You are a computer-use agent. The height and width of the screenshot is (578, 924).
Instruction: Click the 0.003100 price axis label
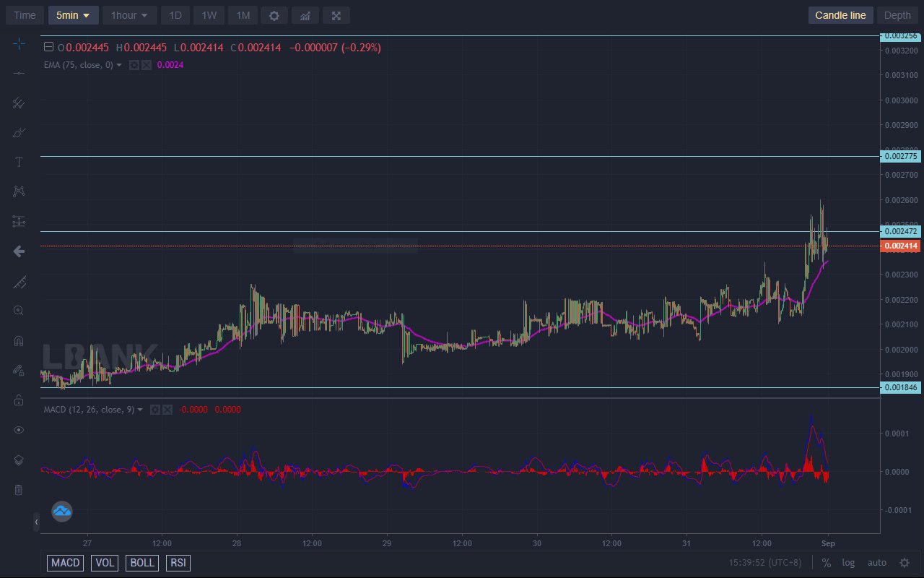tap(901, 75)
